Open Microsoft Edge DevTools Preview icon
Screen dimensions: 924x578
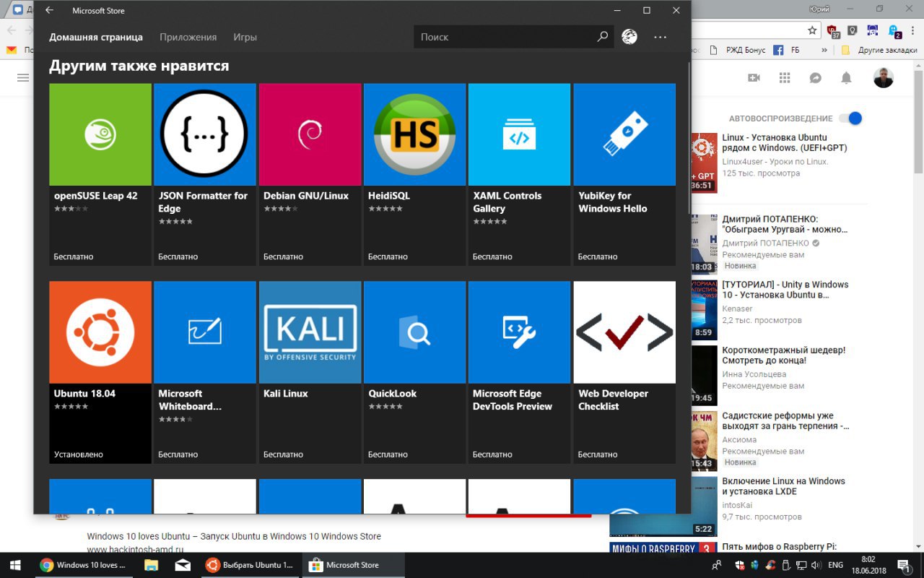click(x=520, y=332)
